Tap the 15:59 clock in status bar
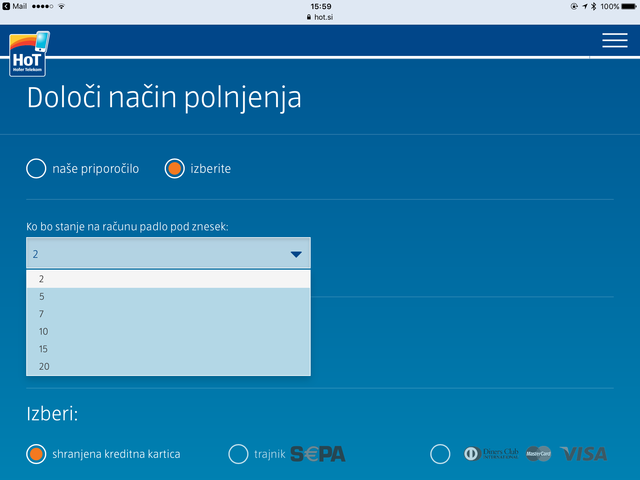The image size is (640, 480). coord(321,6)
